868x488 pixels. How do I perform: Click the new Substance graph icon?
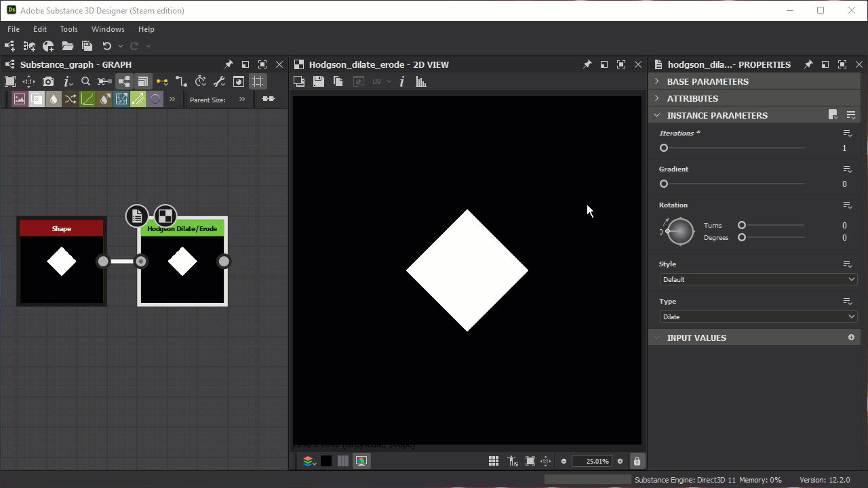pos(9,46)
